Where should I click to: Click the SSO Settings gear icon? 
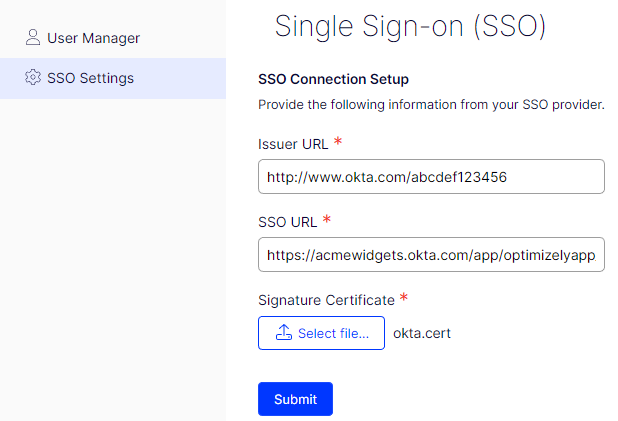tap(33, 78)
